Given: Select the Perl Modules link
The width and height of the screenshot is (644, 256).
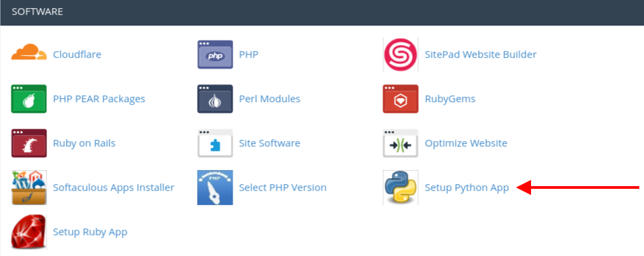Looking at the screenshot, I should pyautogui.click(x=270, y=99).
